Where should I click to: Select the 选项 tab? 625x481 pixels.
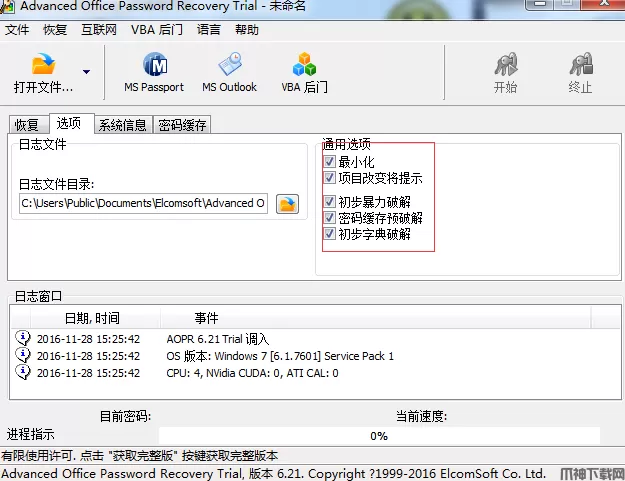pos(71,123)
